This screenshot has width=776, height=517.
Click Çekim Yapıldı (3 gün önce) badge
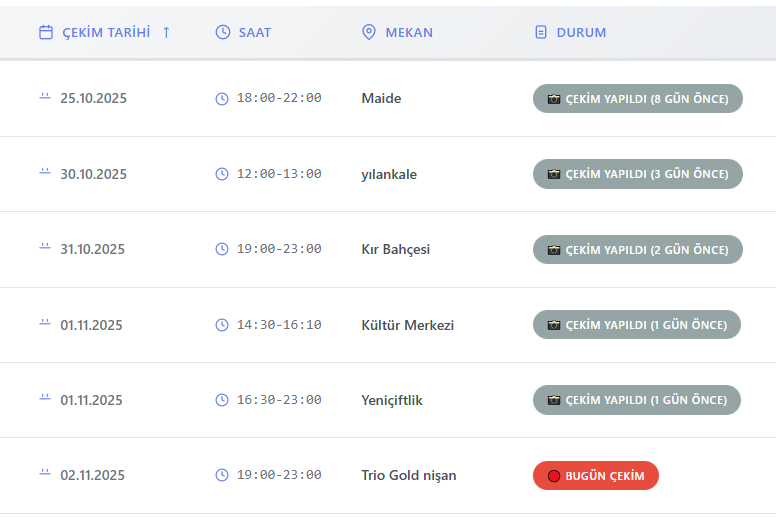coord(638,174)
